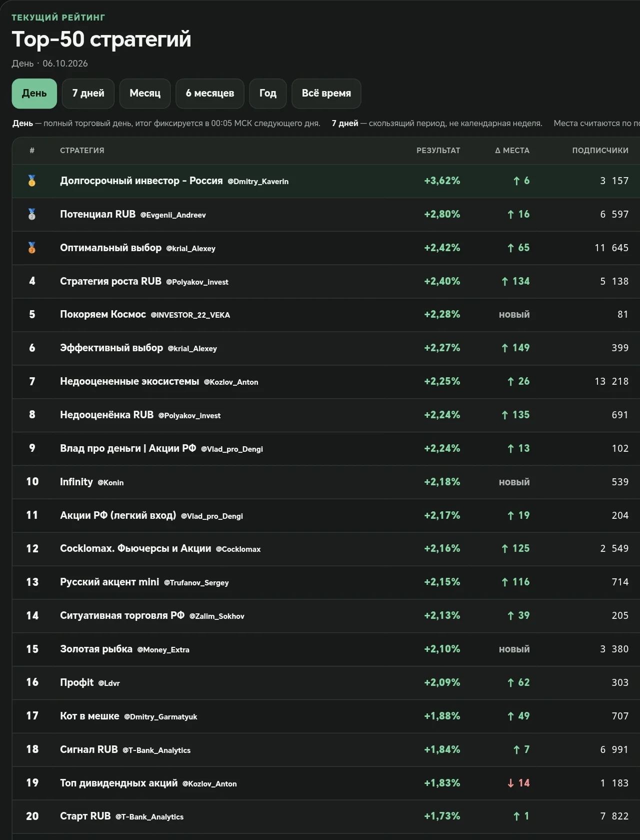Open the 6 месяцев period tab
Image resolution: width=640 pixels, height=840 pixels.
click(210, 94)
